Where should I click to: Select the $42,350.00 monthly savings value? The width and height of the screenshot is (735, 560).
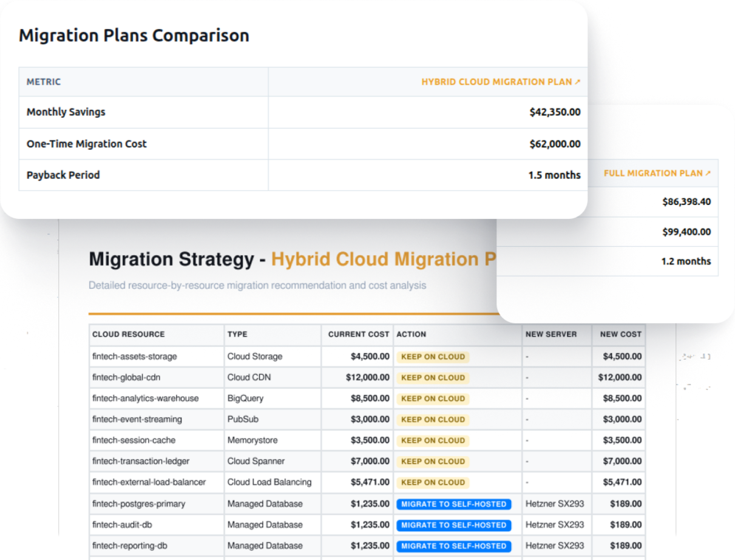[x=555, y=112]
